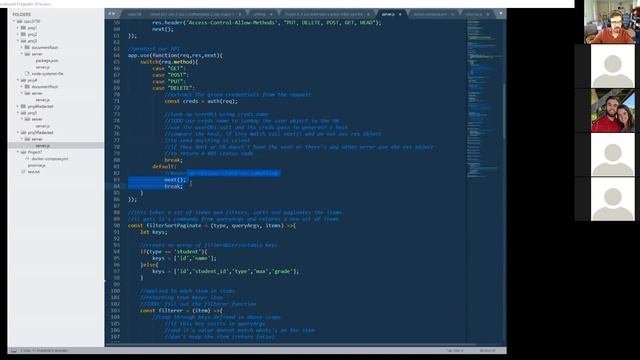Open package.json under proj3 server
Screen dimensions: 640x360
pos(47,60)
